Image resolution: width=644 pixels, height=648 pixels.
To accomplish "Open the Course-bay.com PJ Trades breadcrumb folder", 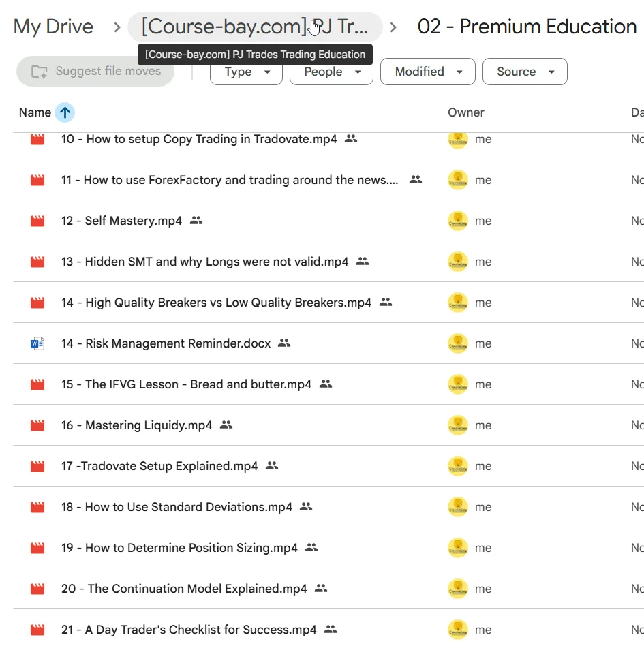I will pos(255,27).
